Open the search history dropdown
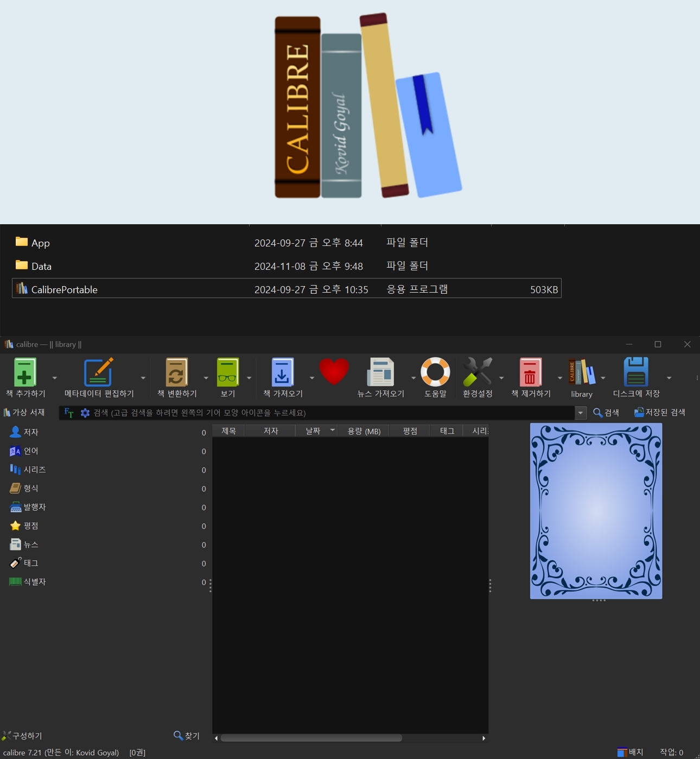The height and width of the screenshot is (759, 700). pos(581,413)
